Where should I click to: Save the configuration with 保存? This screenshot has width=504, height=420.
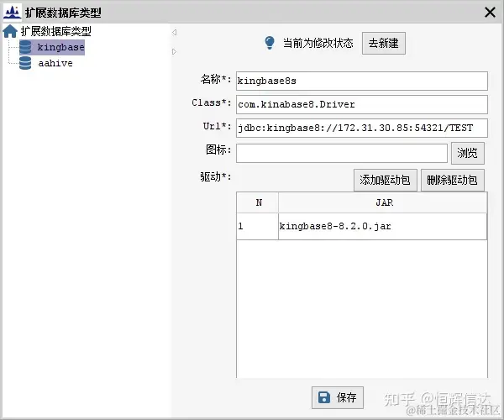click(x=338, y=397)
